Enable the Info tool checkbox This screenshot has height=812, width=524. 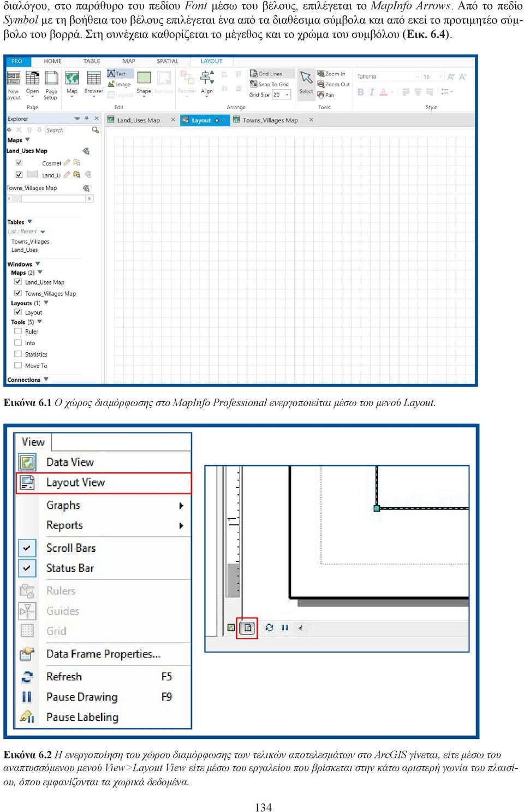[18, 343]
